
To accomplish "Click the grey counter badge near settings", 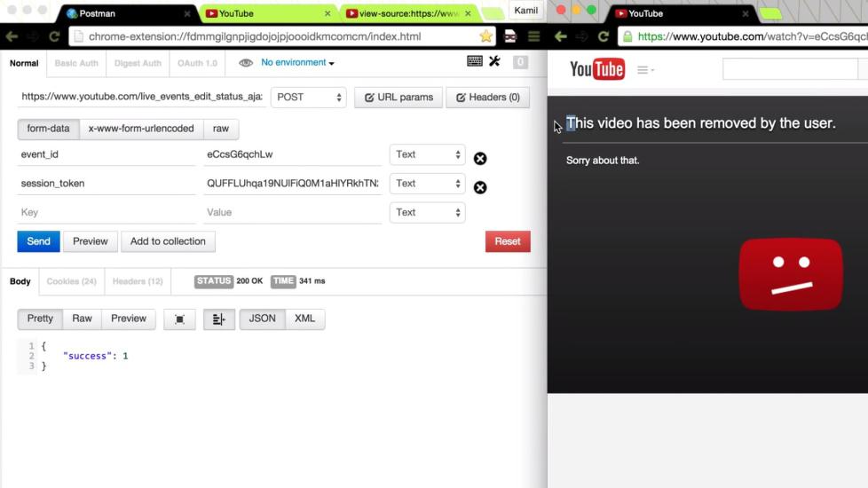I will point(520,62).
